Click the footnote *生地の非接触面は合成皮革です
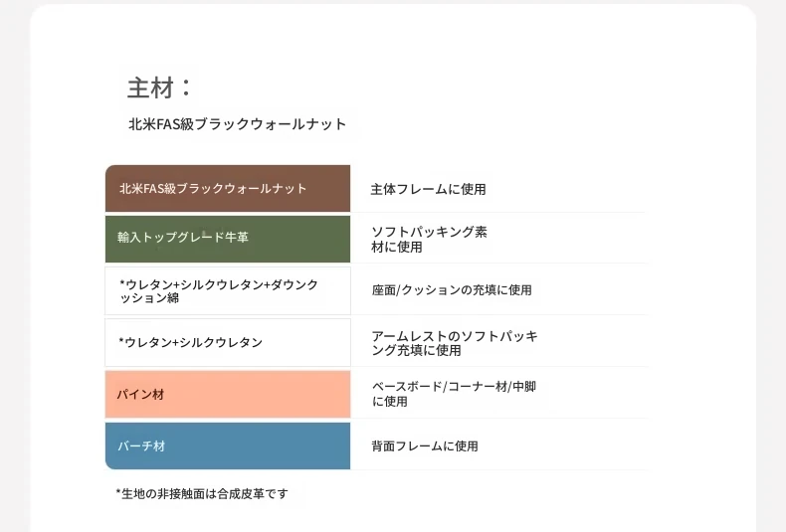 (202, 493)
